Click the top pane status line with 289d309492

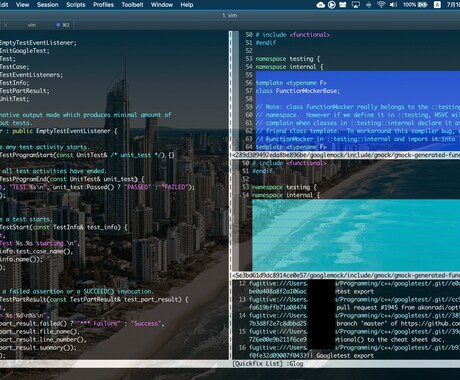coord(346,155)
